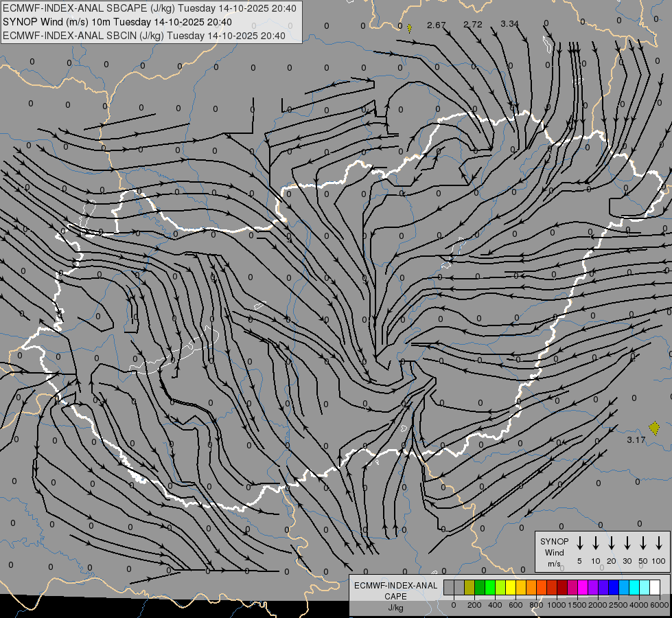672x618 pixels.
Task: Select the dark red CAPE legend swatch
Action: pos(562,587)
